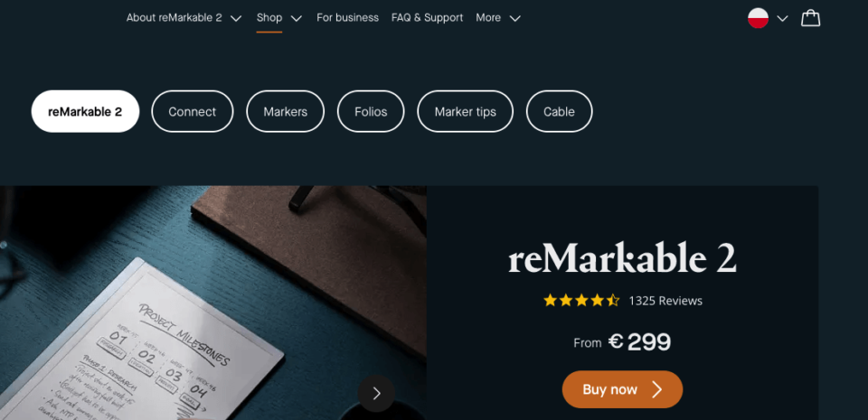Open FAQ & Support
The image size is (868, 420).
point(428,18)
